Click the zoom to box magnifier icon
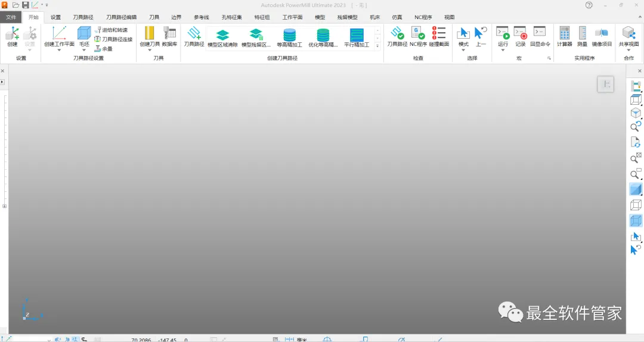This screenshot has height=342, width=644. point(636,174)
